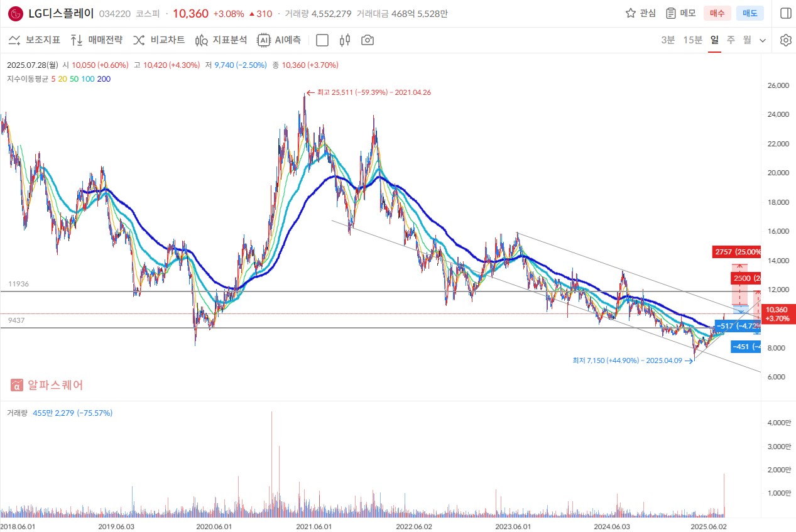The width and height of the screenshot is (796, 532).
Task: Select the 일 daily timeframe
Action: [714, 40]
